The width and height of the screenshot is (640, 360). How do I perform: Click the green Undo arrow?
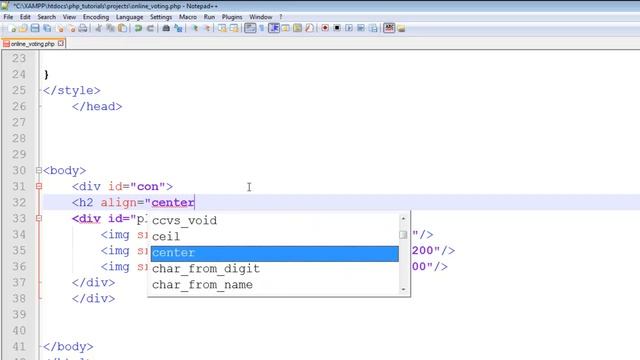tap(138, 28)
